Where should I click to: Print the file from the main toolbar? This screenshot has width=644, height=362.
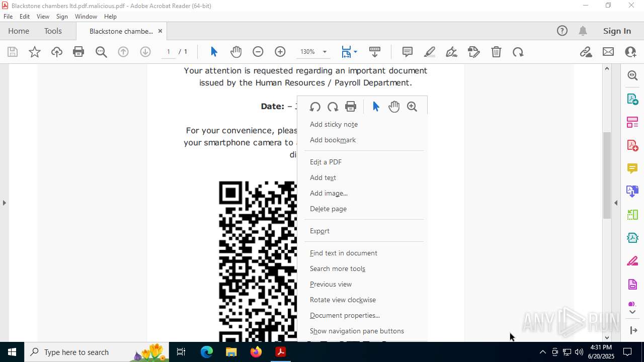[x=78, y=52]
